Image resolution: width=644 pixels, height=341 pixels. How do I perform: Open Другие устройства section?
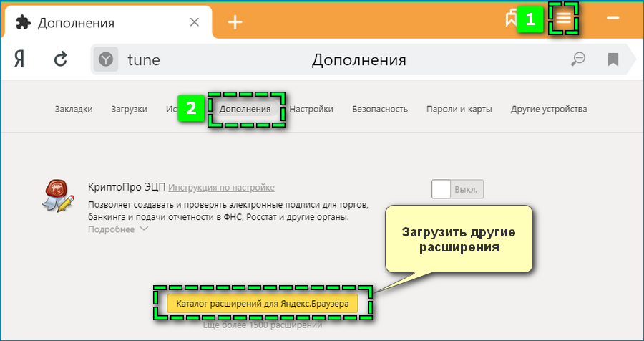pos(549,109)
